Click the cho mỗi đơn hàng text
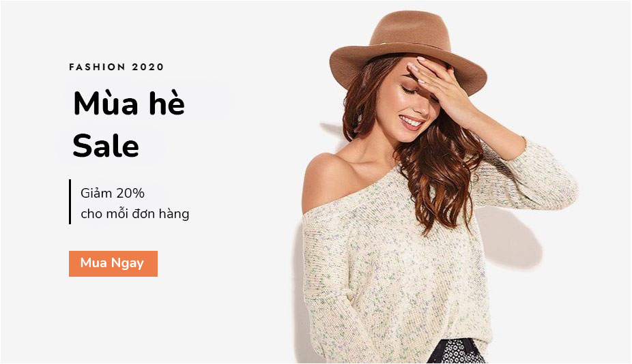 pyautogui.click(x=135, y=213)
